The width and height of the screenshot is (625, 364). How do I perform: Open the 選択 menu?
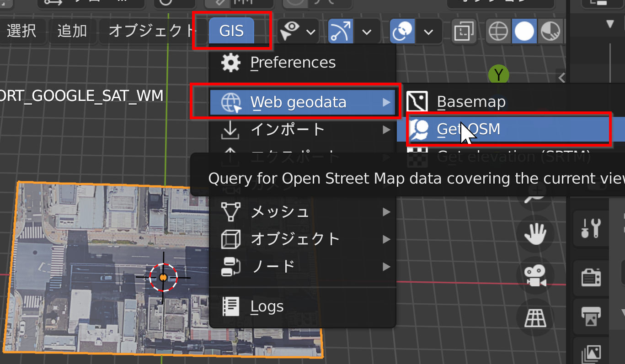point(21,31)
